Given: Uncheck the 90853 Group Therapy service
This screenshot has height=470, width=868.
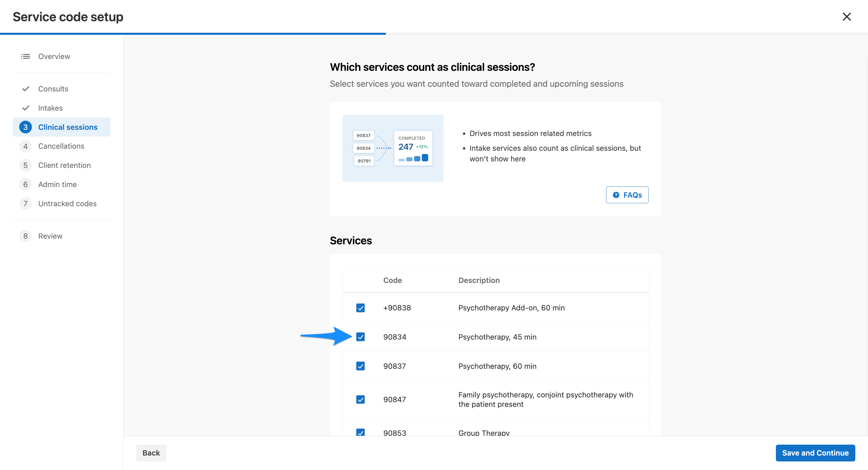Looking at the screenshot, I should click(x=360, y=433).
